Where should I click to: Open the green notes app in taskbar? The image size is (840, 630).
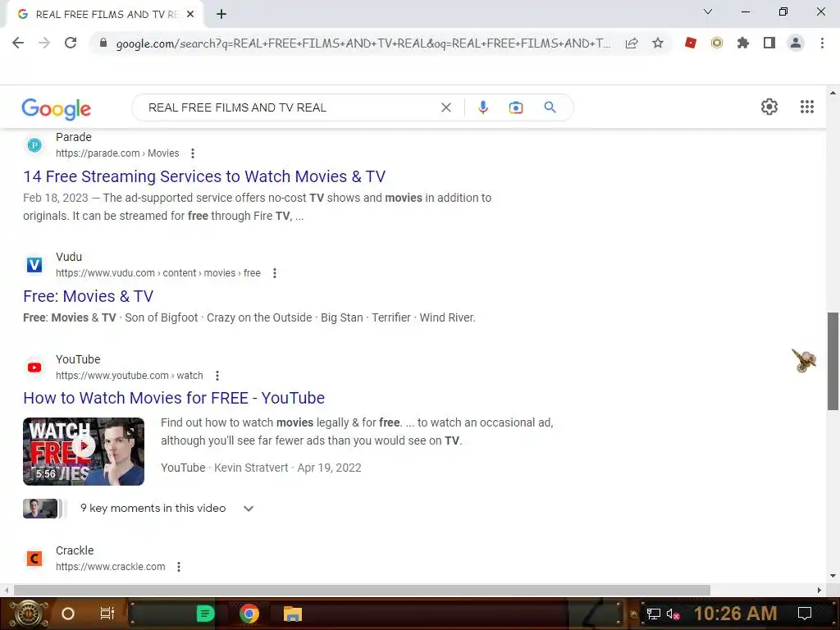[205, 614]
